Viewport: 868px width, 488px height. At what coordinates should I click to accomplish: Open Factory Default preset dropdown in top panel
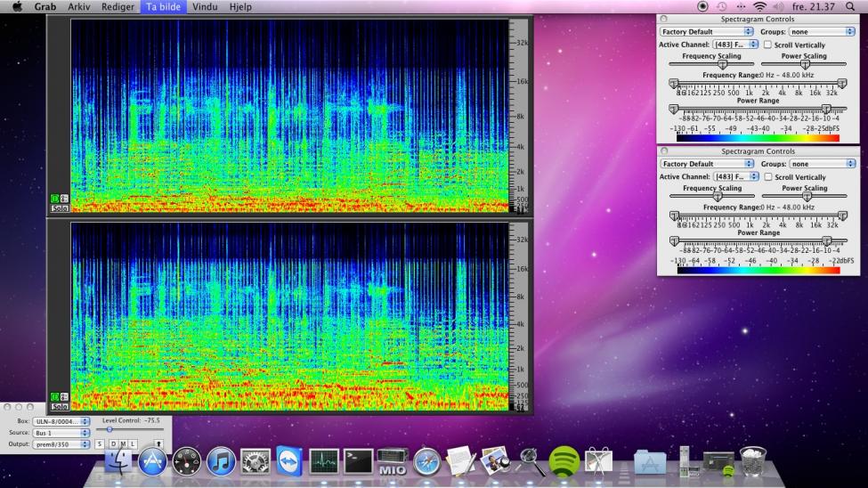[706, 31]
